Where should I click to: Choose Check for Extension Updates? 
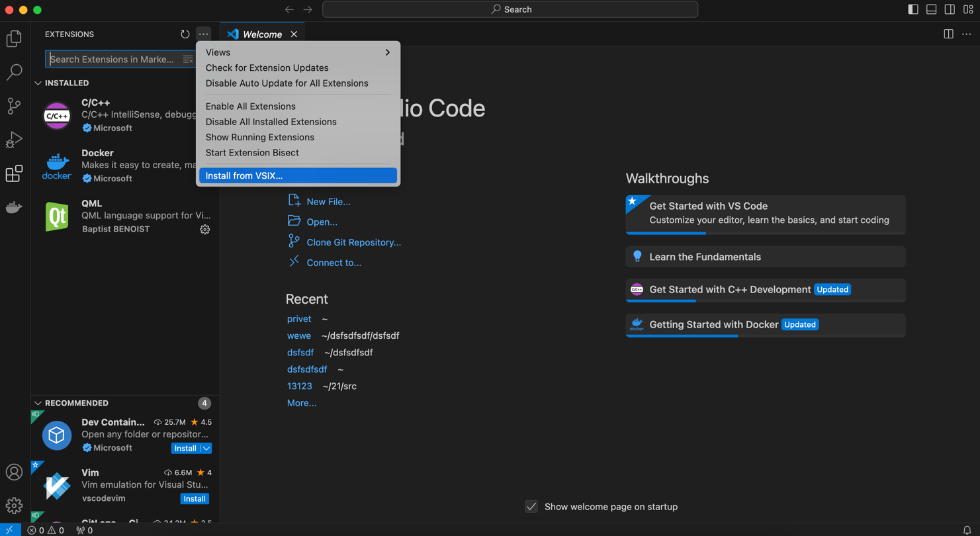tap(267, 67)
